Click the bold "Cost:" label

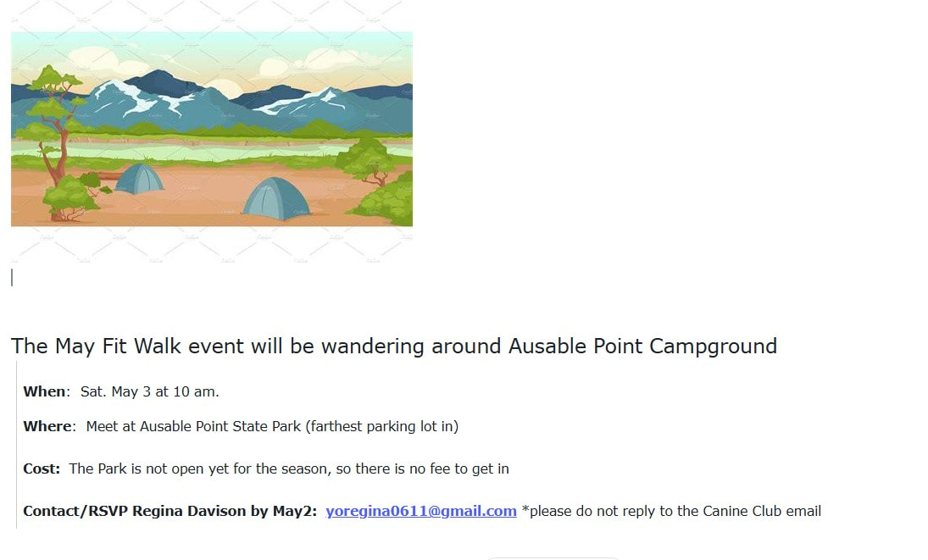click(42, 469)
